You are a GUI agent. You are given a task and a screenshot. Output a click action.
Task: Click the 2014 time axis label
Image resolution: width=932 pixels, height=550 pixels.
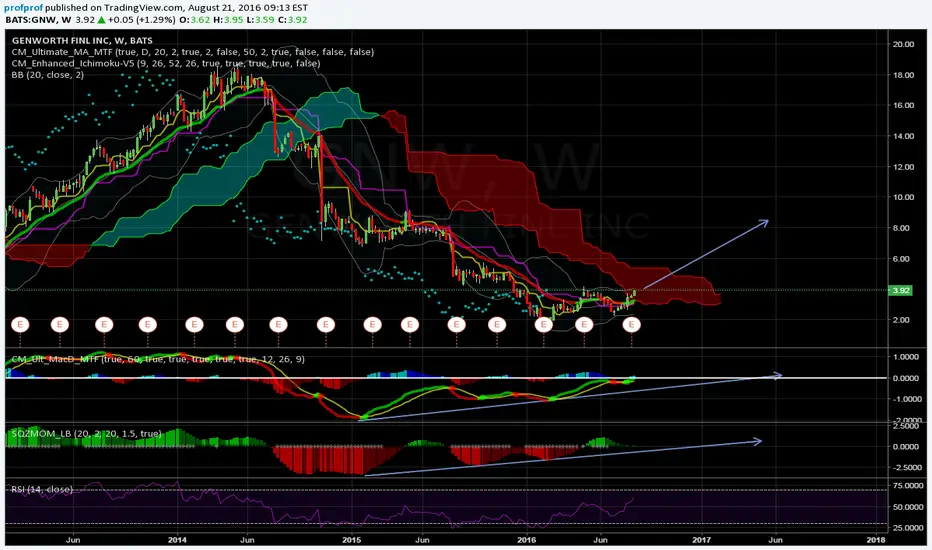[x=177, y=540]
